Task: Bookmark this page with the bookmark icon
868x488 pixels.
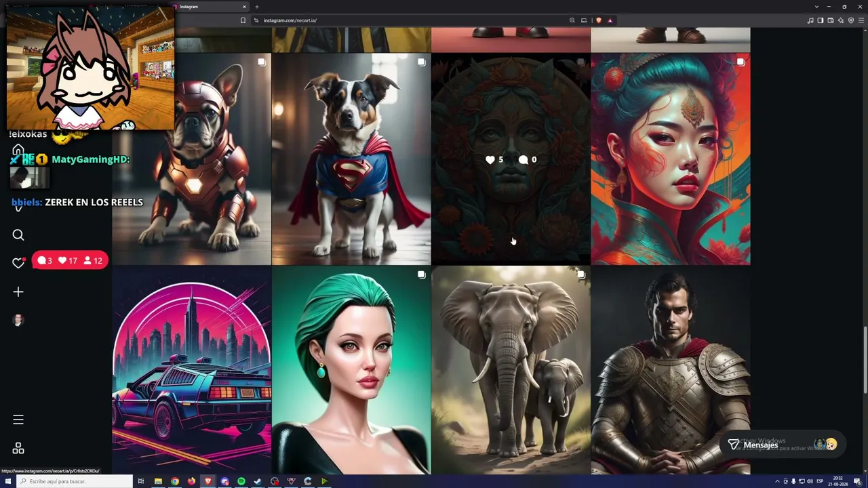Action: point(243,20)
